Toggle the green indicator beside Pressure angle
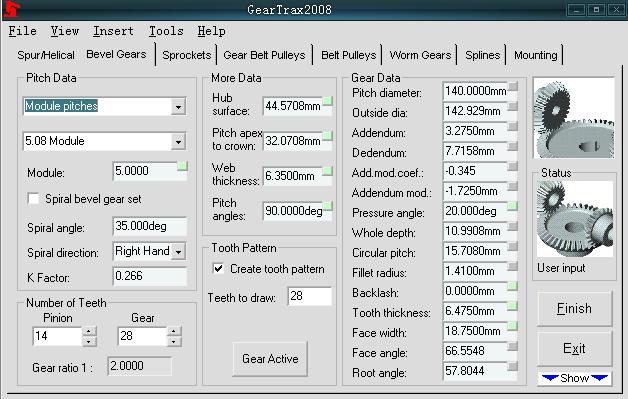The width and height of the screenshot is (628, 399). tap(513, 206)
